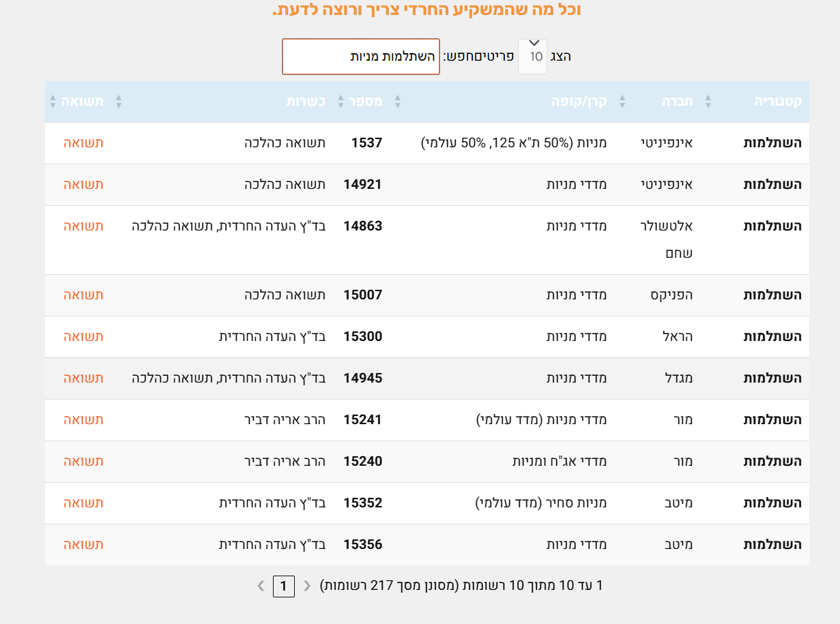
Task: Open תשואה details for the מגדל fund
Action: [x=83, y=378]
